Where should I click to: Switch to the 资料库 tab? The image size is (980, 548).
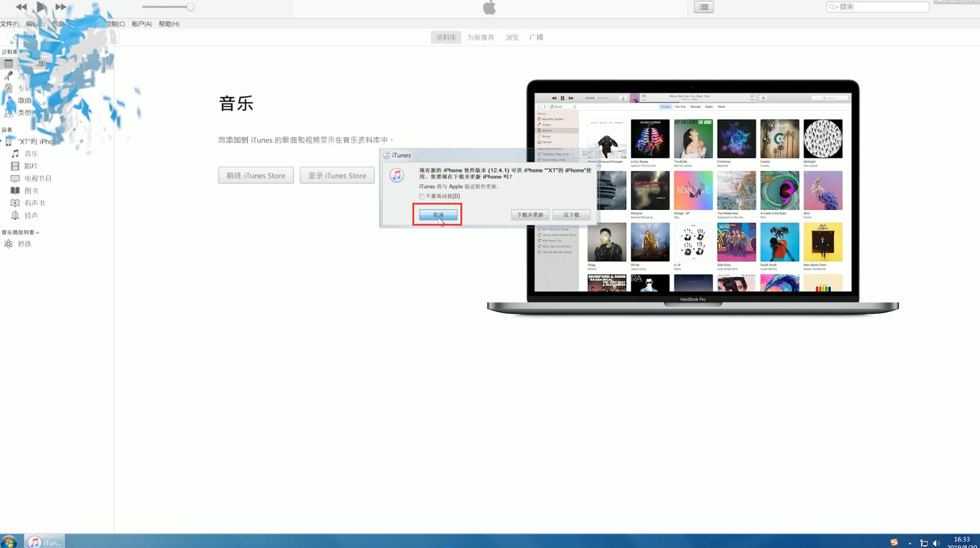[446, 38]
